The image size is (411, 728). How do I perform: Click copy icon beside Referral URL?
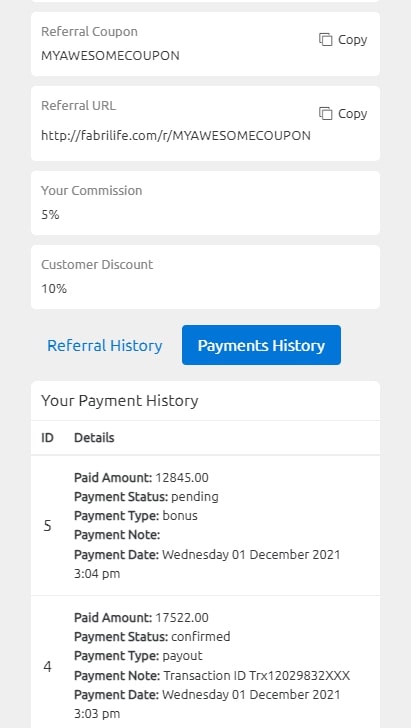coord(326,113)
